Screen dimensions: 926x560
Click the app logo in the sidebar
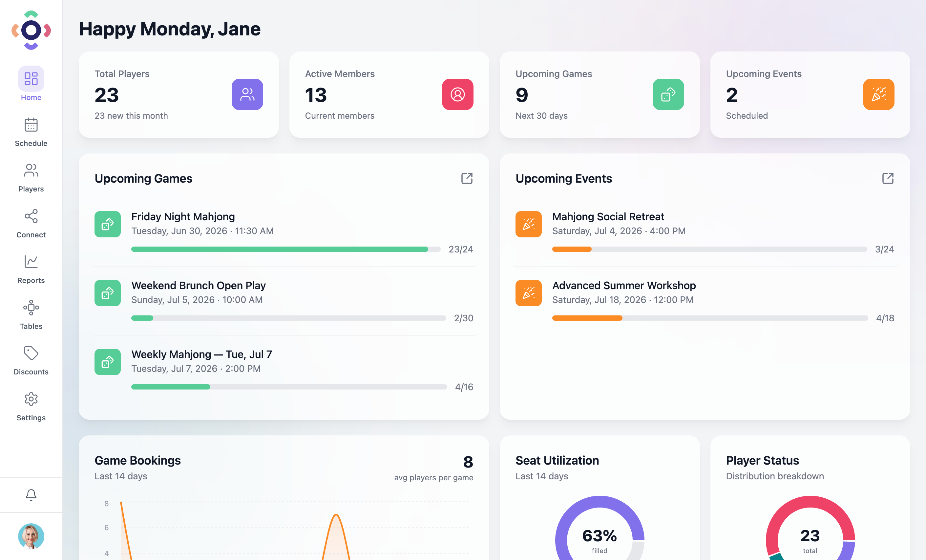point(31,30)
